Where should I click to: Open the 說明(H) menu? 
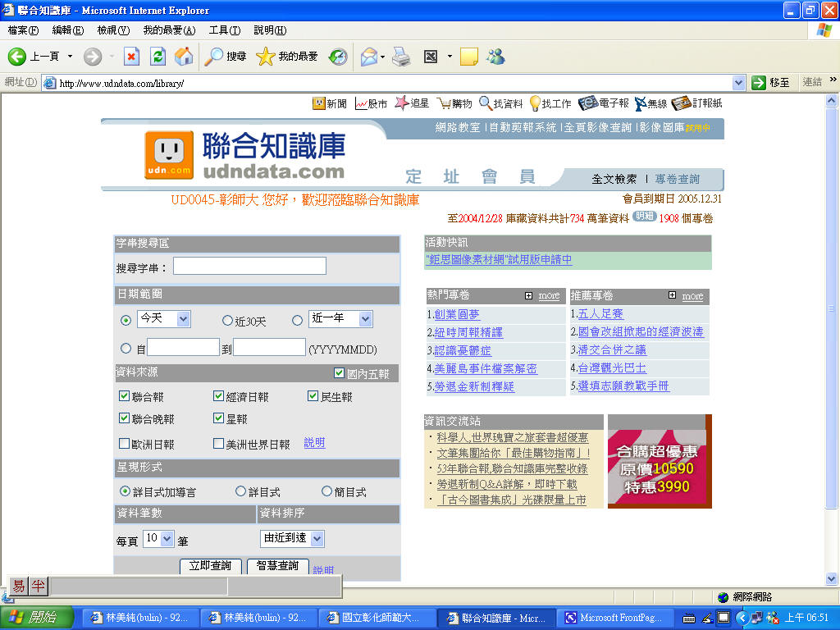coord(270,30)
